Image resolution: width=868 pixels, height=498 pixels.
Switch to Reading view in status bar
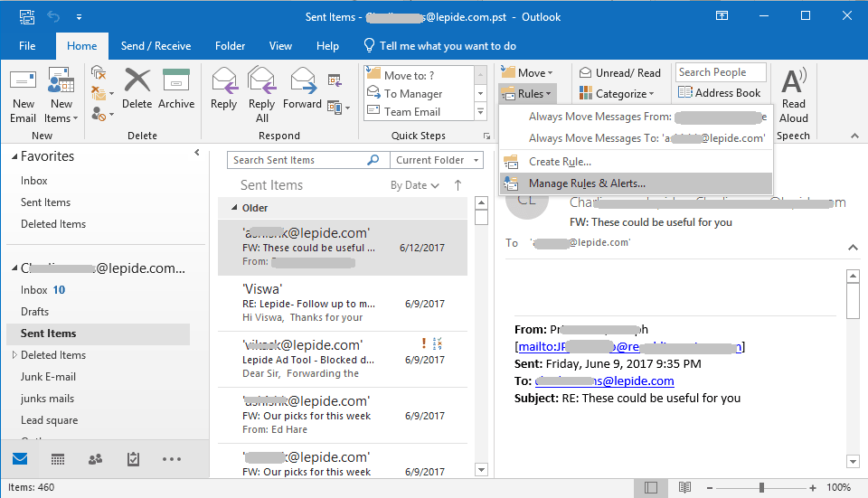pyautogui.click(x=684, y=487)
